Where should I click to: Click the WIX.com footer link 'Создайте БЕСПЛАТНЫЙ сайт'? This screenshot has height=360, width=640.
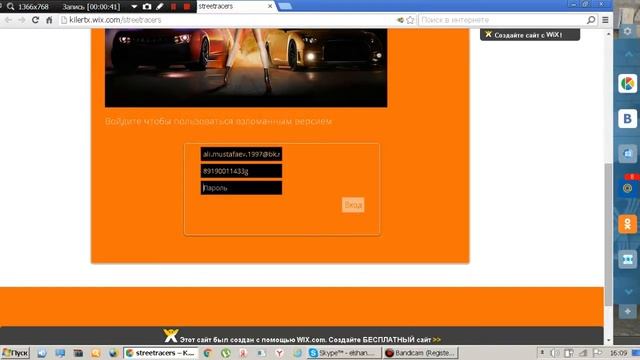[384, 340]
